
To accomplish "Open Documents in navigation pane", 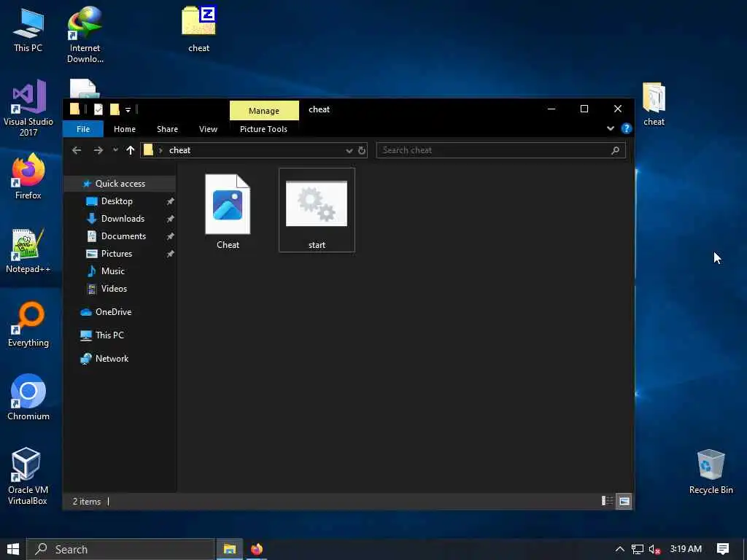I will (x=123, y=236).
